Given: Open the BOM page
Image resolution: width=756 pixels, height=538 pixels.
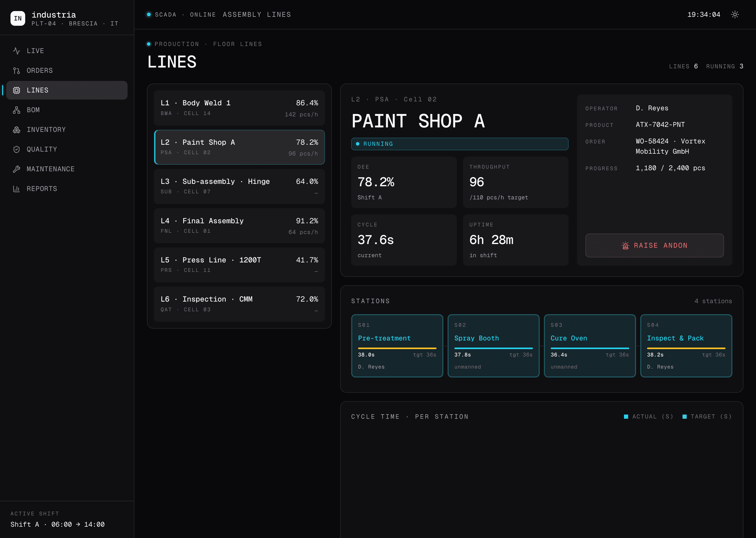Looking at the screenshot, I should 67,110.
